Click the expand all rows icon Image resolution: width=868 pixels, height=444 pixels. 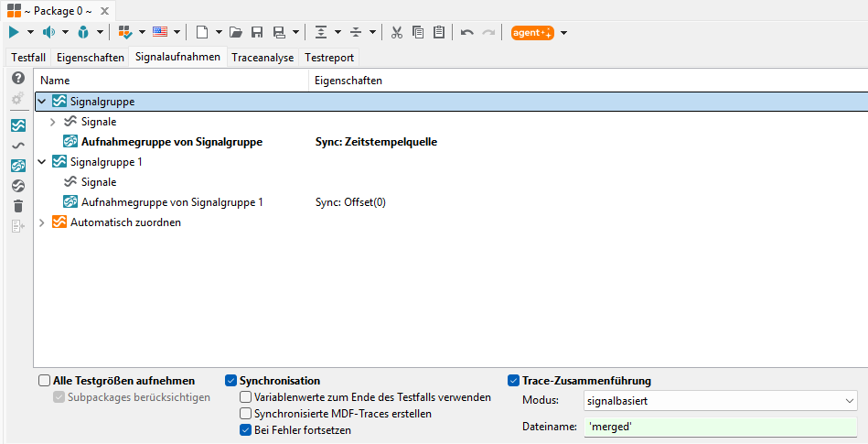(321, 33)
